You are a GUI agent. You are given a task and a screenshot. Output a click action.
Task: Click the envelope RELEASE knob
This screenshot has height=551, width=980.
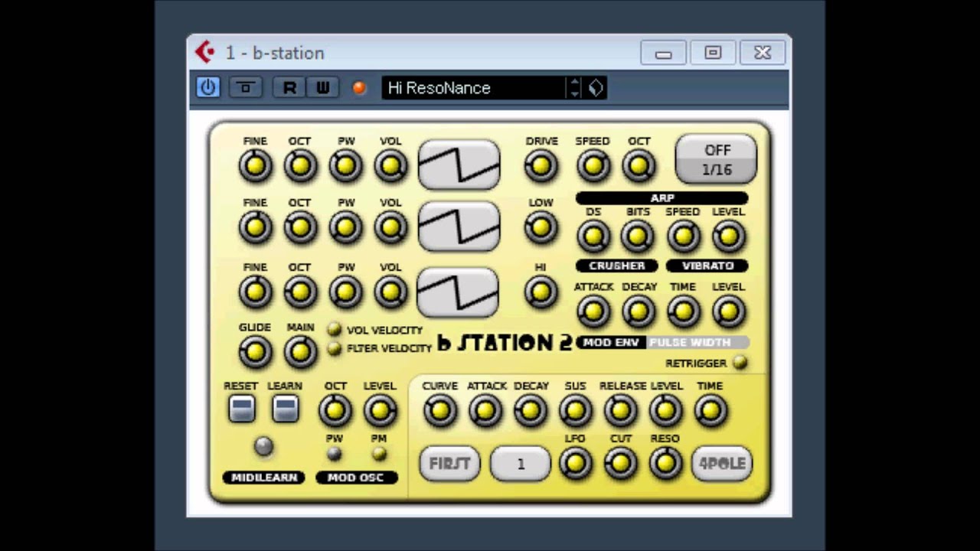[x=620, y=411]
